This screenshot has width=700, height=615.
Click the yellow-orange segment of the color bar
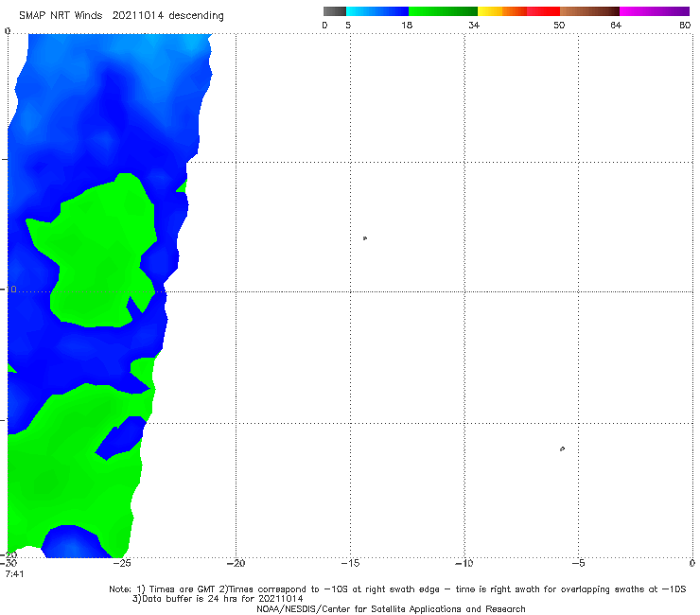[502, 11]
